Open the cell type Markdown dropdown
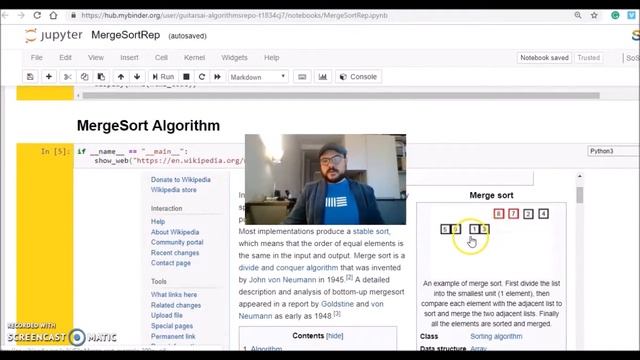Viewport: 640px width, 360px height. pyautogui.click(x=258, y=77)
